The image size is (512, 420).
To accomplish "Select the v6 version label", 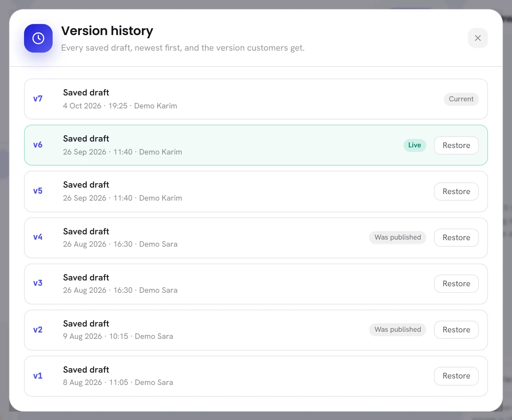I will (x=38, y=145).
